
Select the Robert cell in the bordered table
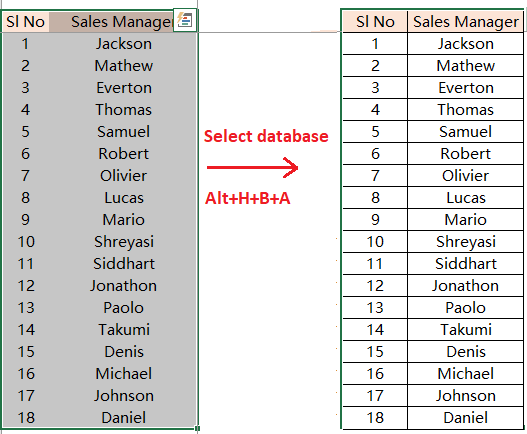click(465, 154)
